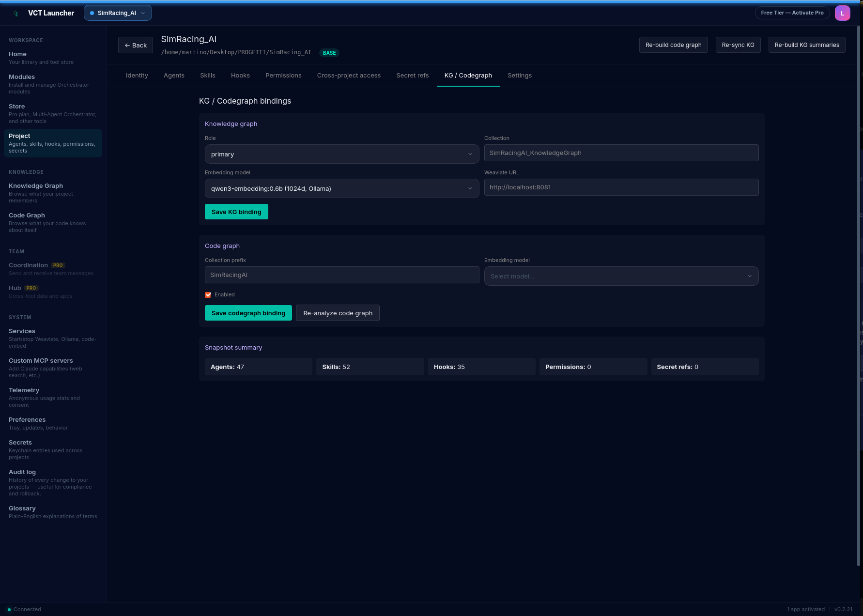The image size is (863, 616).
Task: Open Home in the sidebar
Action: [53, 58]
